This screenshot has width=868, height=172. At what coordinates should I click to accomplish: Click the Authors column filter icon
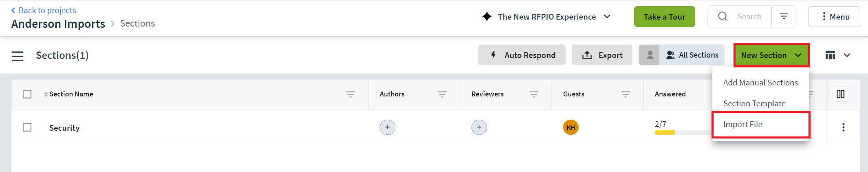coord(442,94)
